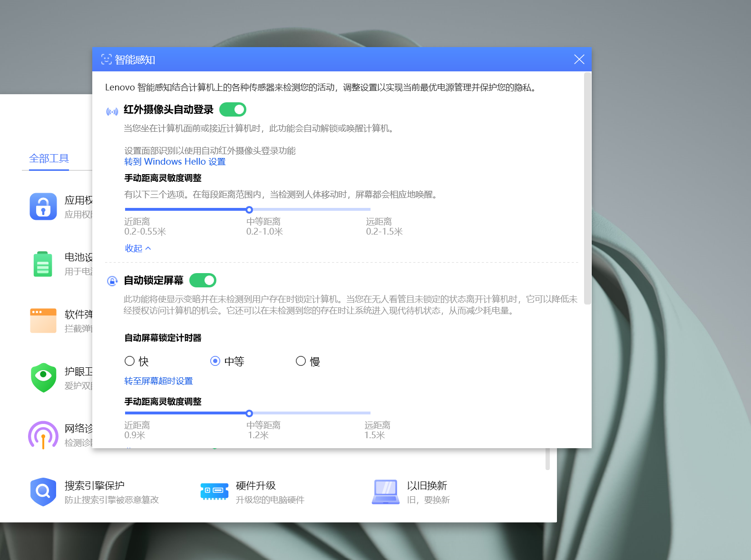
Task: Open 以旧换新 tool entry
Action: [411, 492]
